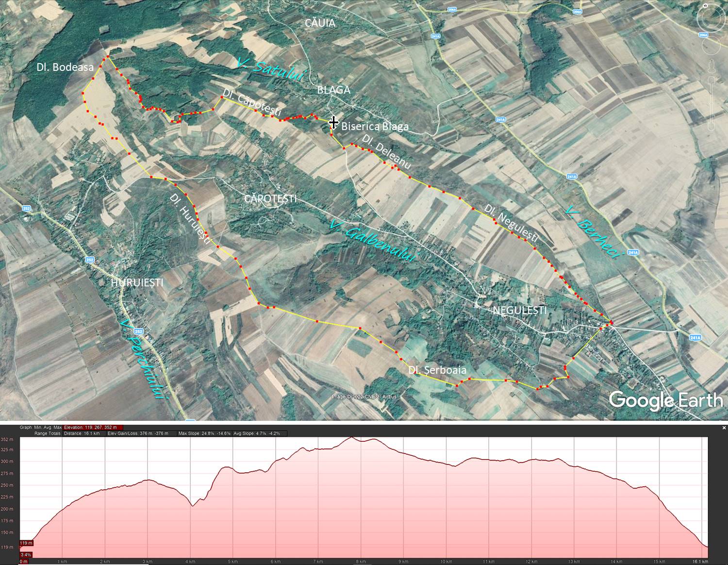The height and width of the screenshot is (565, 728).
Task: Click the Biserica Blaga cross marker
Action: coord(333,123)
